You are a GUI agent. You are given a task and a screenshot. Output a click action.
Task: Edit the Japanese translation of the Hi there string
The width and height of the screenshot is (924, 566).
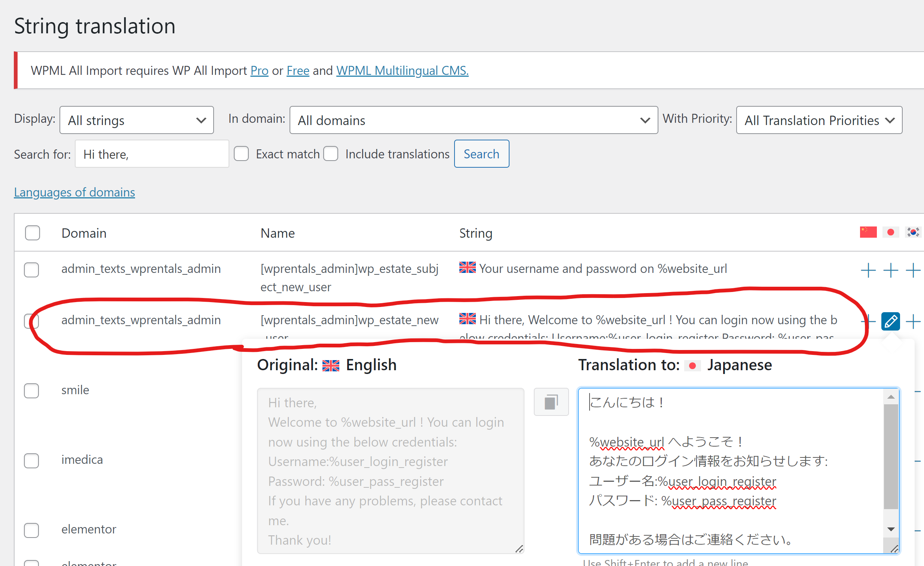(891, 321)
